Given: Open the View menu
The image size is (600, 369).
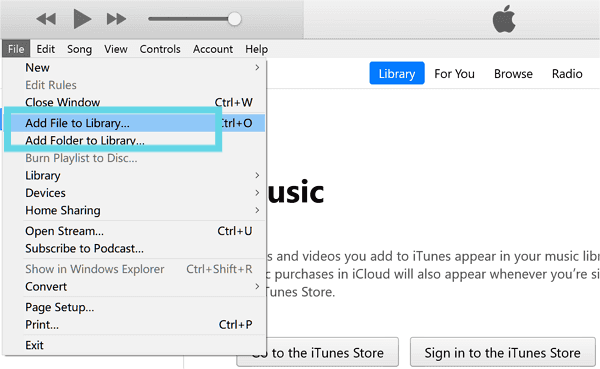Looking at the screenshot, I should [x=116, y=49].
